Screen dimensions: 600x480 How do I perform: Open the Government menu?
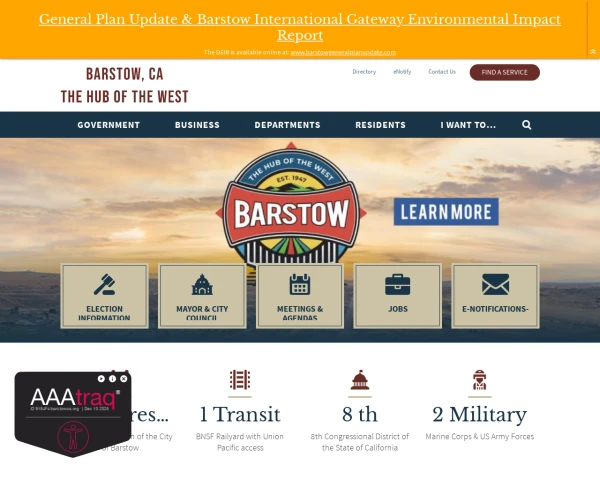tap(109, 125)
